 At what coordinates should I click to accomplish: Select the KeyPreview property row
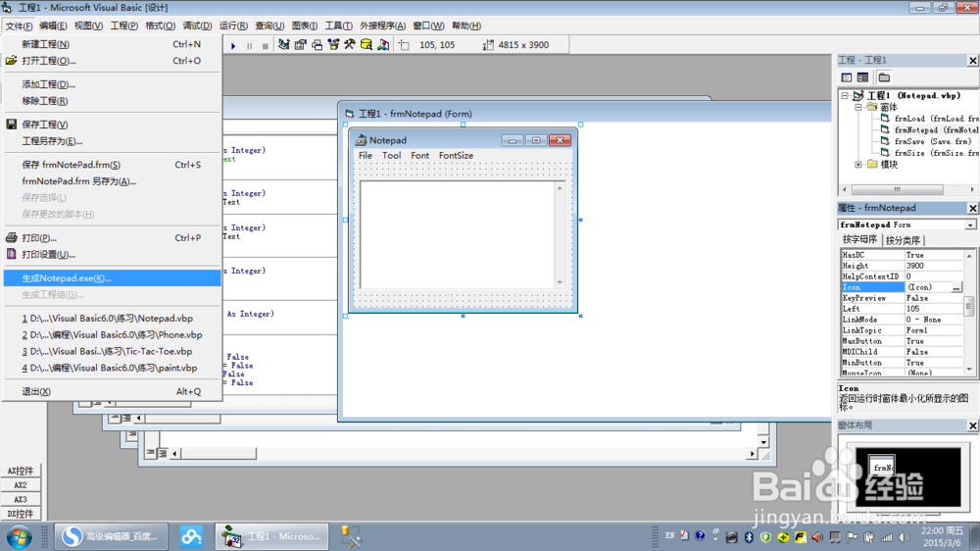pos(902,298)
